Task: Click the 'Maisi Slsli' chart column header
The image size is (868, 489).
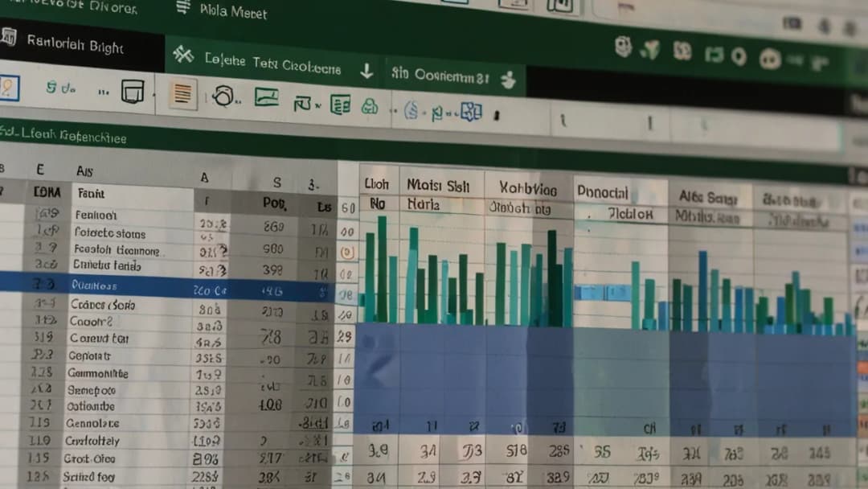Action: pyautogui.click(x=438, y=186)
